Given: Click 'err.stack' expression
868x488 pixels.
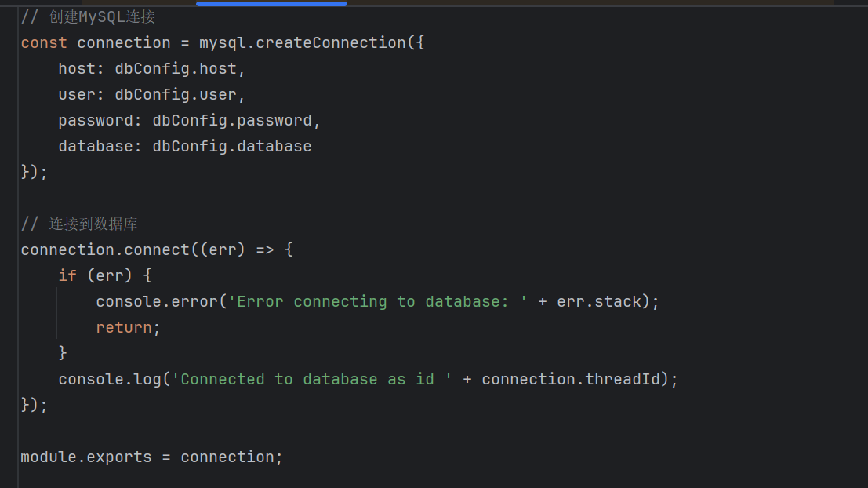Looking at the screenshot, I should click(599, 301).
